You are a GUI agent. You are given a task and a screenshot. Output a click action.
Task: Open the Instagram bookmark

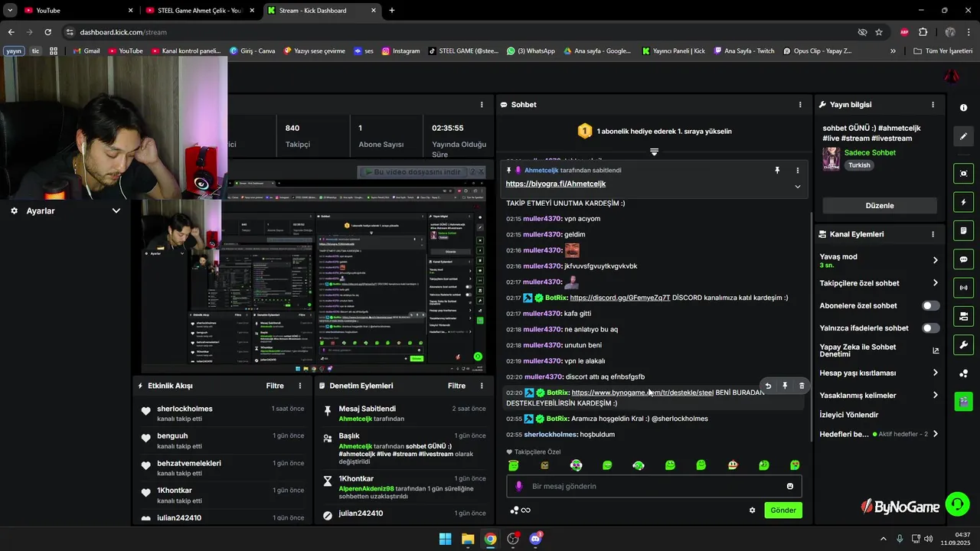[x=400, y=51]
